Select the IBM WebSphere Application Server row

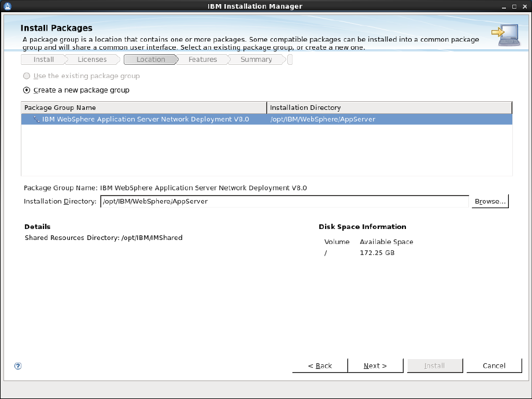267,119
